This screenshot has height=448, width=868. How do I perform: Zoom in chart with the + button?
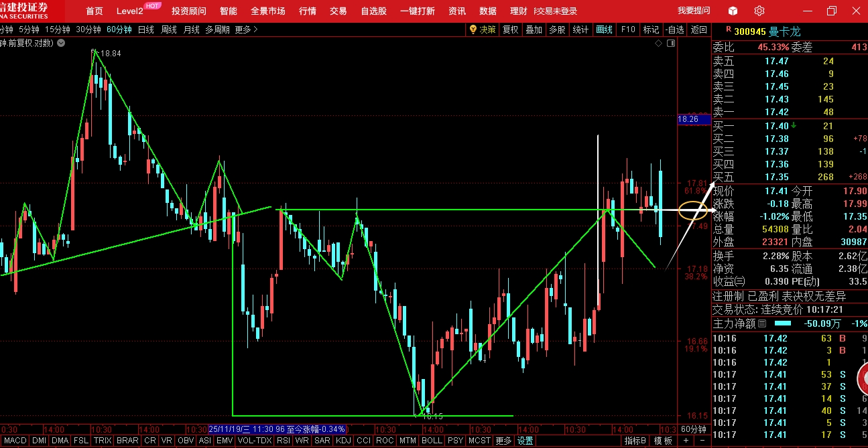(686, 441)
